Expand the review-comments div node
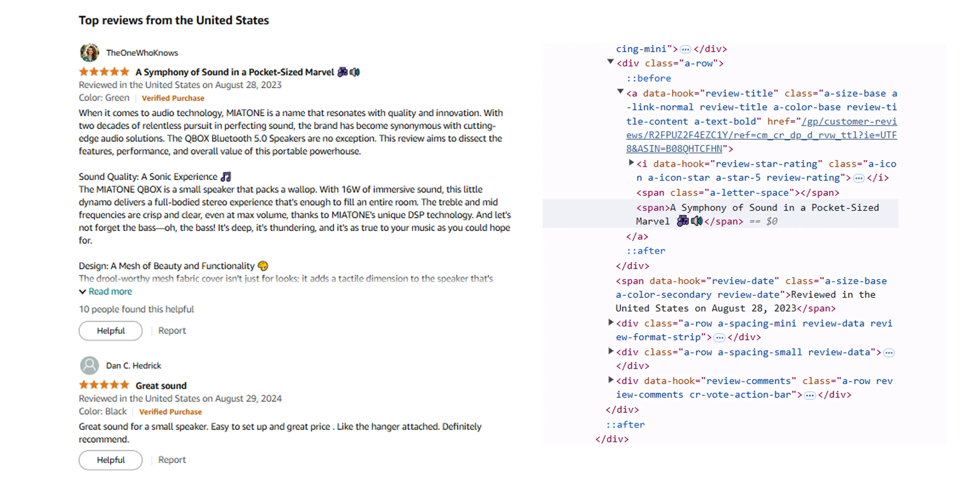 [611, 379]
